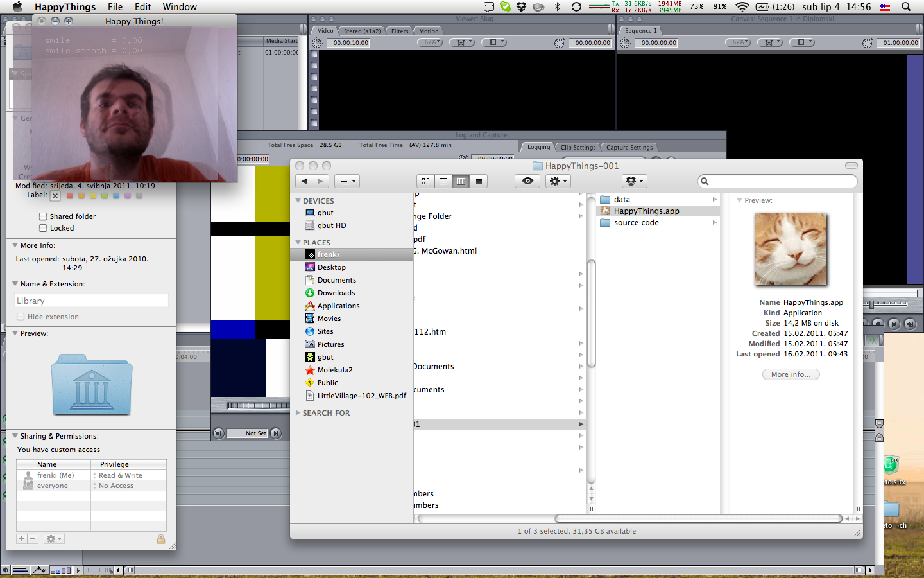Switch Finder to Cover Flow view
Viewport: 924px width, 578px height.
tap(479, 181)
